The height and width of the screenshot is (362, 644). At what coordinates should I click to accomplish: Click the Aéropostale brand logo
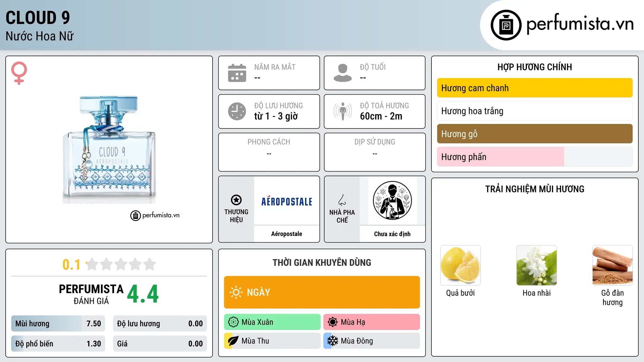(x=287, y=201)
